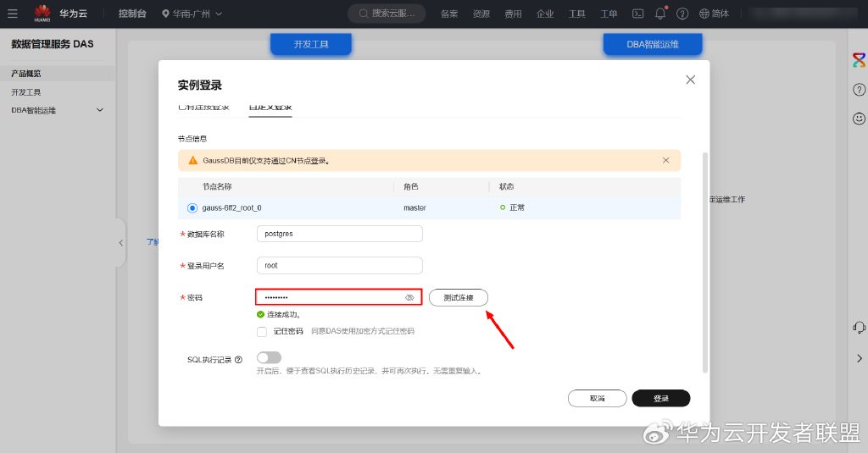Click the help question mark in the top bar
This screenshot has height=453, width=868.
point(682,14)
